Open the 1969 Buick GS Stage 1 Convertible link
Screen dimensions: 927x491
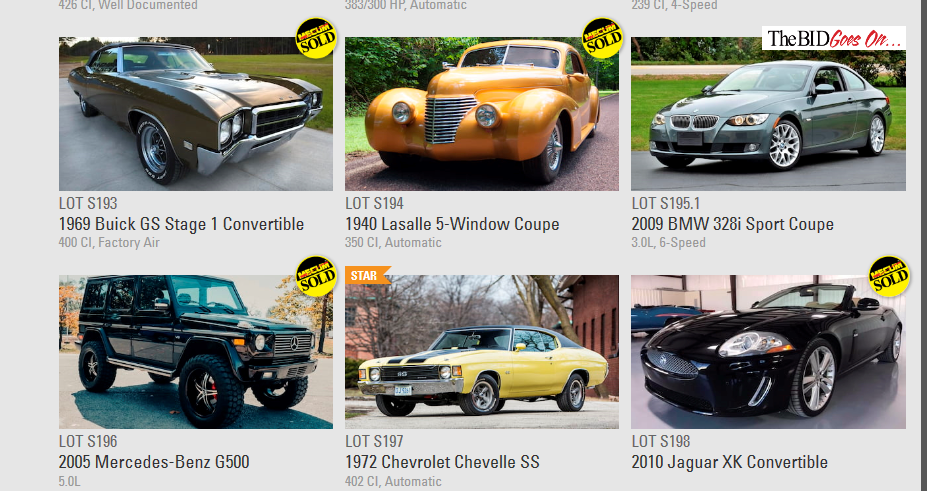[181, 225]
